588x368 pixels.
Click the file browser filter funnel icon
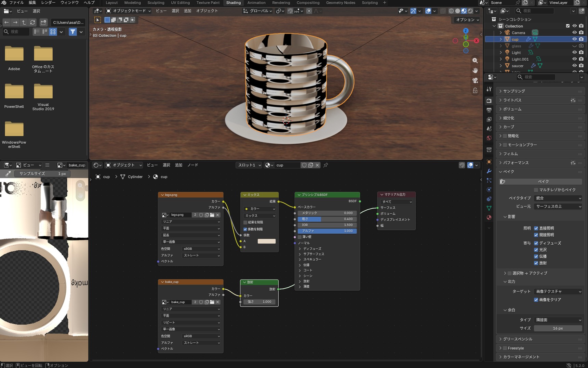(x=73, y=32)
